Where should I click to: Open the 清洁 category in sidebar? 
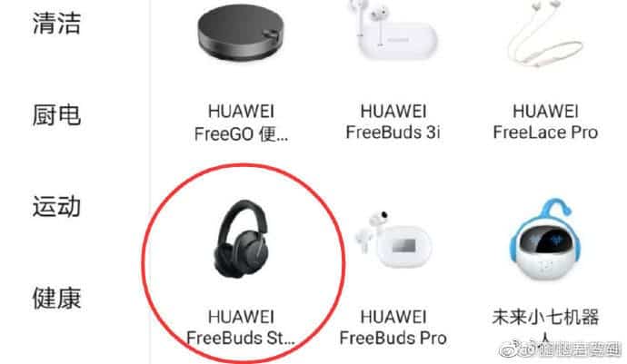pos(56,24)
